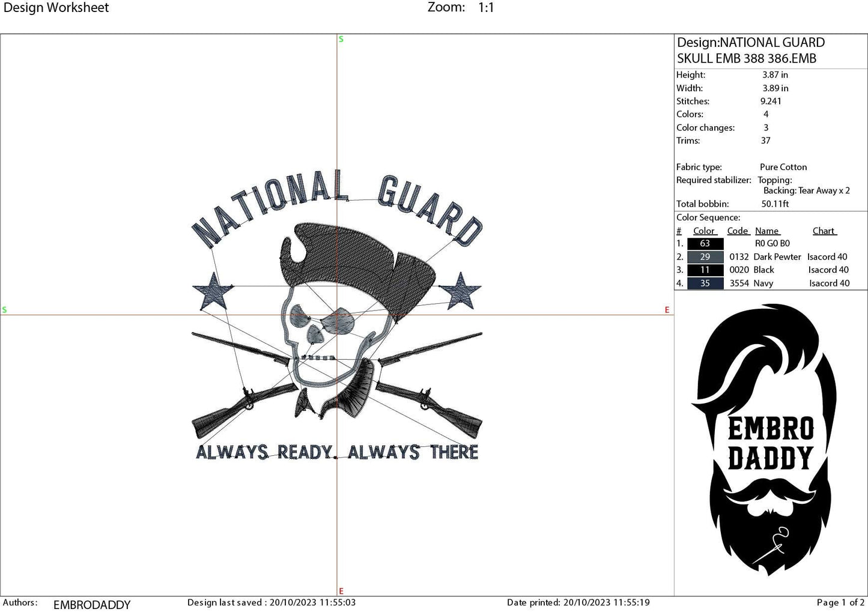
Task: Click the design name 'NATIONAL GUARD SKULL EMB 388 386.EMB'
Action: (x=751, y=50)
